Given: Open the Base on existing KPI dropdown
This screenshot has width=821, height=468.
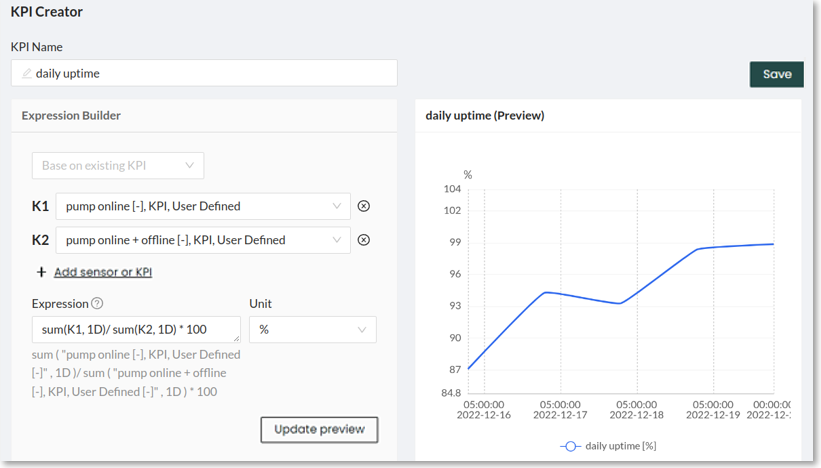Looking at the screenshot, I should [118, 166].
